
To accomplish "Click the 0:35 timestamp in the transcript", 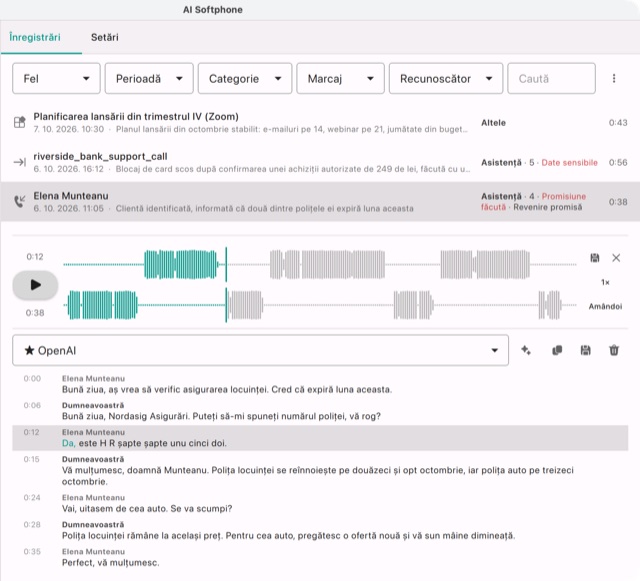I will pos(32,552).
